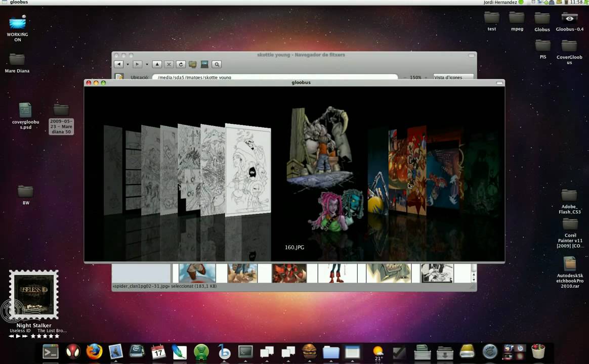Select the covergloobus.psd file
The width and height of the screenshot is (589, 364).
pos(25,116)
